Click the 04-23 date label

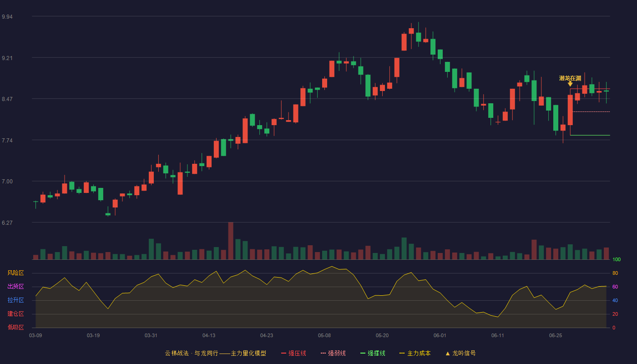point(267,335)
